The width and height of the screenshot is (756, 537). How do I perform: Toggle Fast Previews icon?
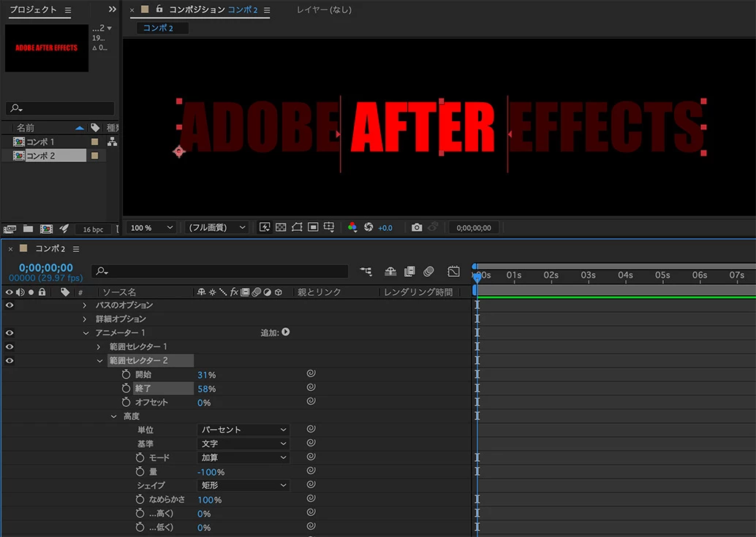(x=265, y=227)
